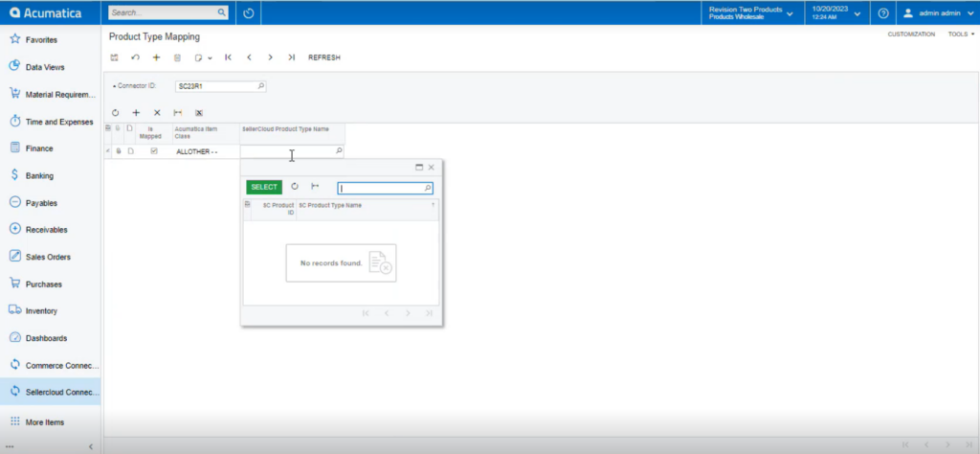The image size is (980, 454).
Task: Open the Help question mark menu
Action: (x=883, y=12)
